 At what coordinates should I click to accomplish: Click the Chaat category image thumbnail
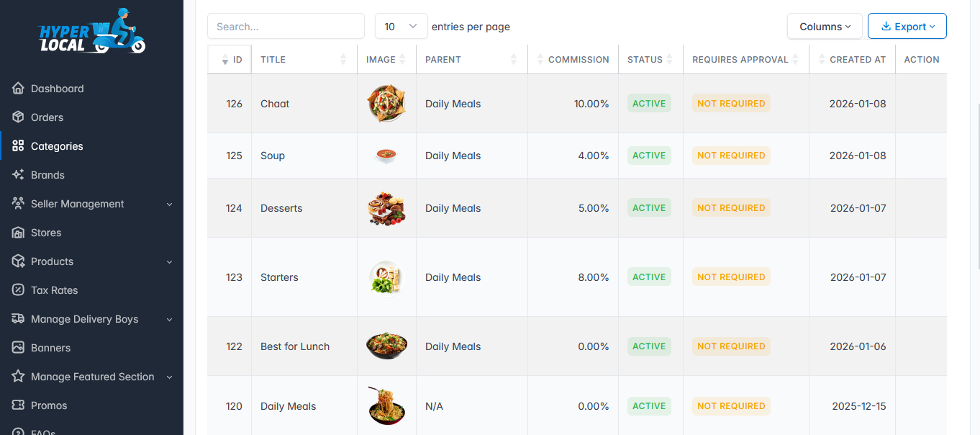(386, 104)
